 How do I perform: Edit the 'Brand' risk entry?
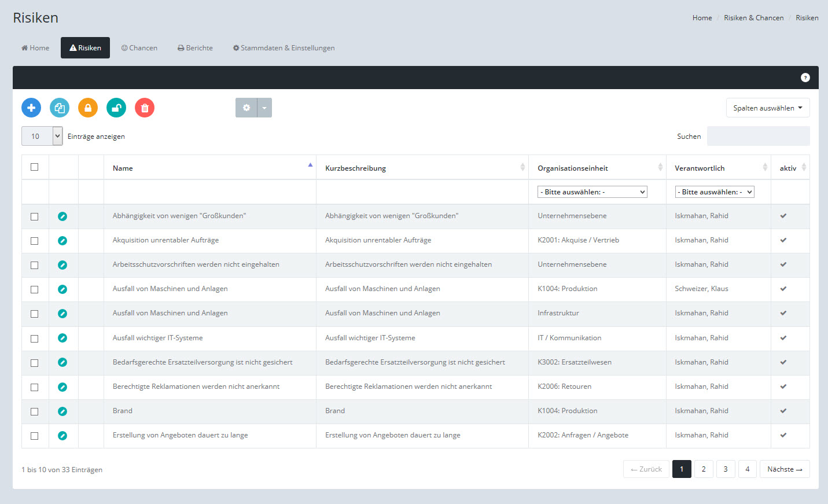tap(62, 411)
